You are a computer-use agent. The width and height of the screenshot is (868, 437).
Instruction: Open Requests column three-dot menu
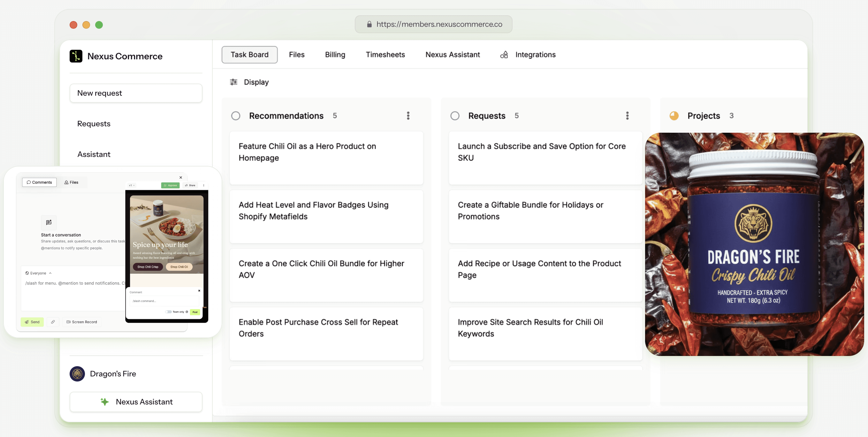627,116
